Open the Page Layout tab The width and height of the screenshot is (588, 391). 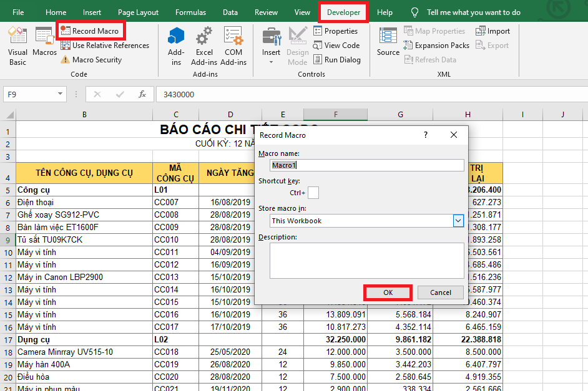[x=138, y=12]
